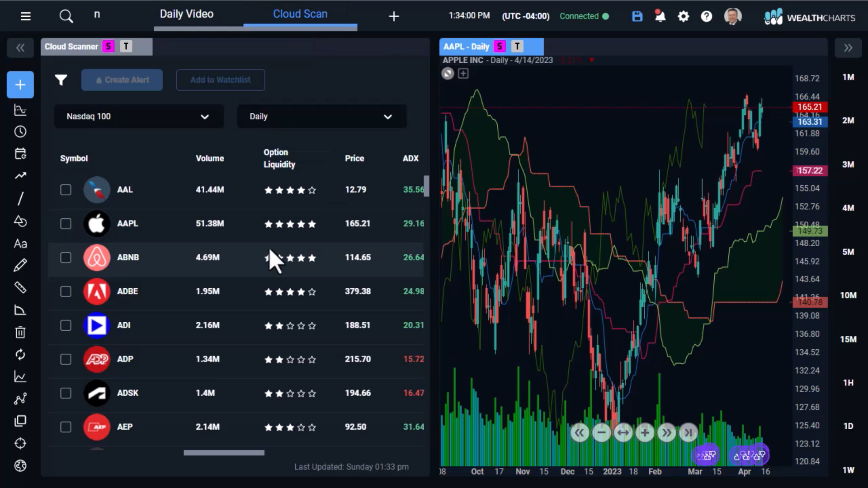Set chart timeframe to 15M
Screen dimensions: 868x488
tap(848, 339)
